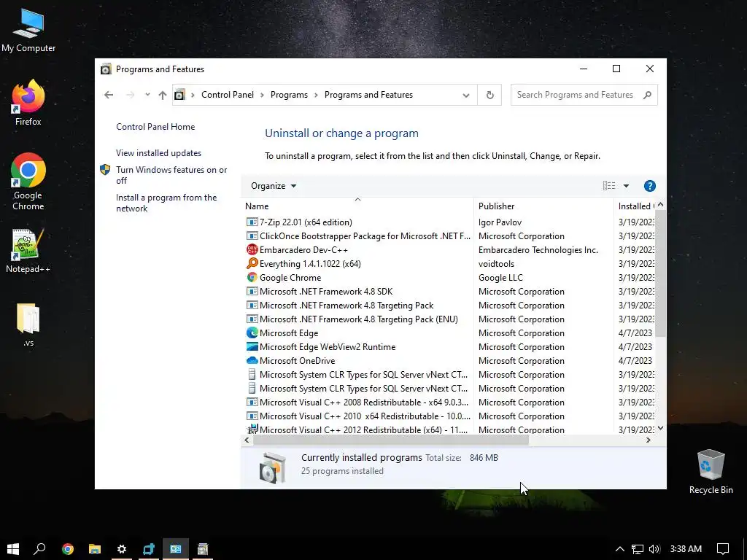Click the taskbar clock showing 3:38 AM
Screen dimensions: 747x560
(x=686, y=548)
